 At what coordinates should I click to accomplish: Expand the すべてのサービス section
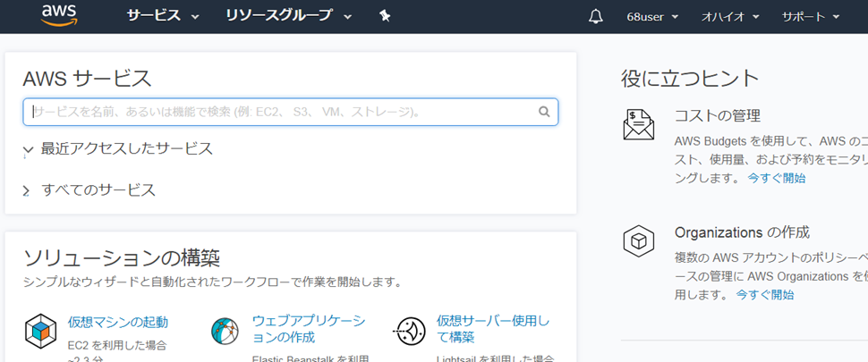98,189
